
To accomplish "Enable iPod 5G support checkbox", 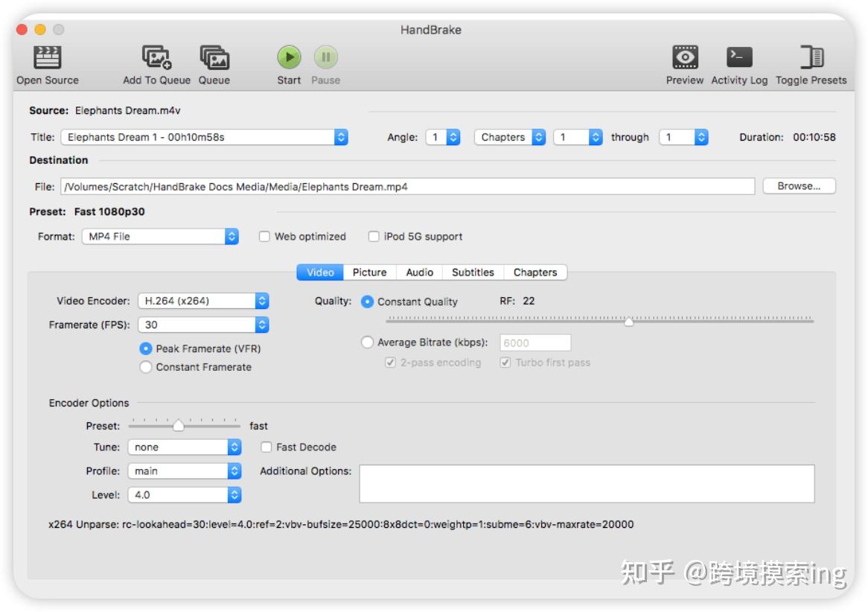I will pos(374,237).
